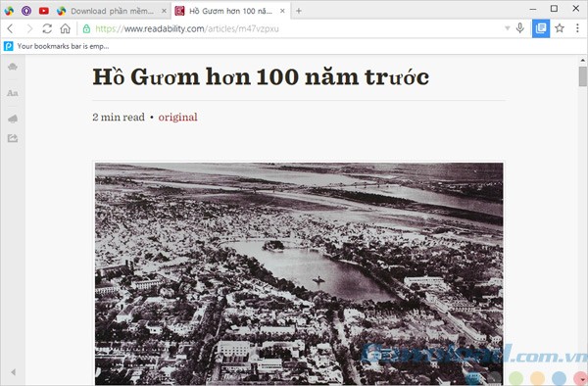
Task: Activate voice search microphone
Action: coord(519,28)
